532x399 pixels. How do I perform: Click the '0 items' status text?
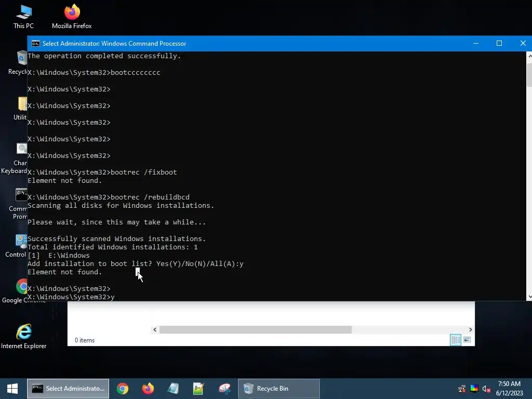pyautogui.click(x=85, y=340)
